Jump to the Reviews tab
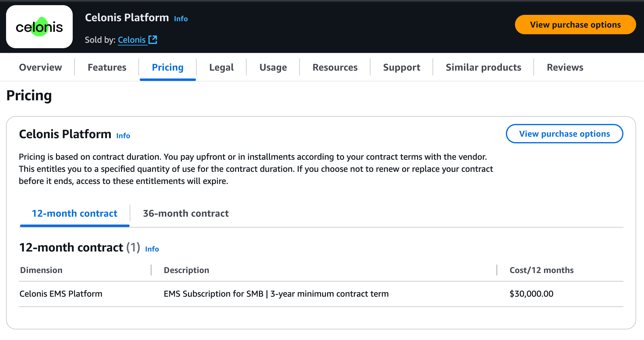The image size is (644, 340). 565,67
